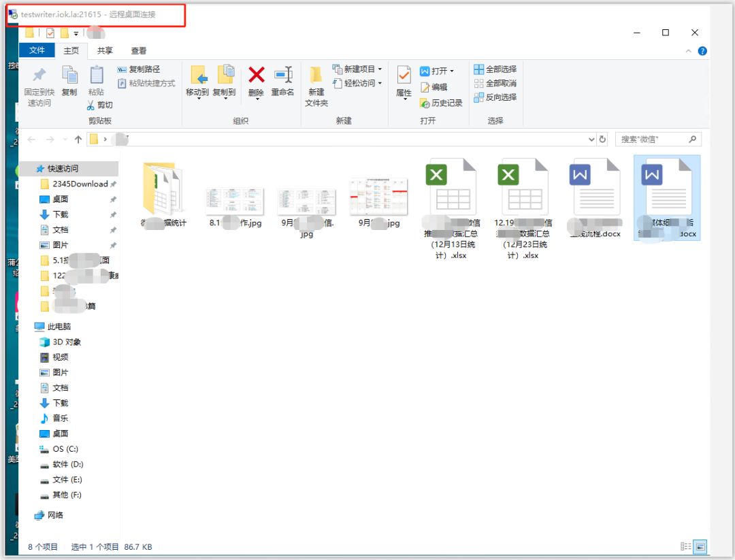The height and width of the screenshot is (560, 735).
Task: Expand the Move to (移动到) dropdown
Action: (197, 99)
